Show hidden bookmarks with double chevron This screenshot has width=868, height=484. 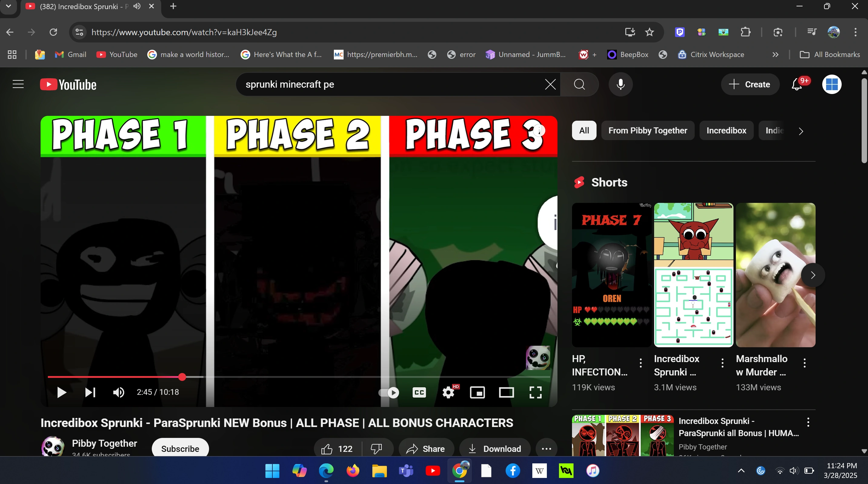pyautogui.click(x=775, y=55)
